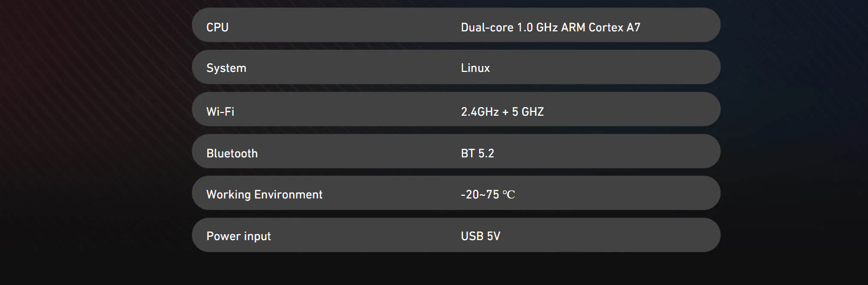This screenshot has width=868, height=285.
Task: Click the word ARM in CPU value
Action: pos(573,27)
